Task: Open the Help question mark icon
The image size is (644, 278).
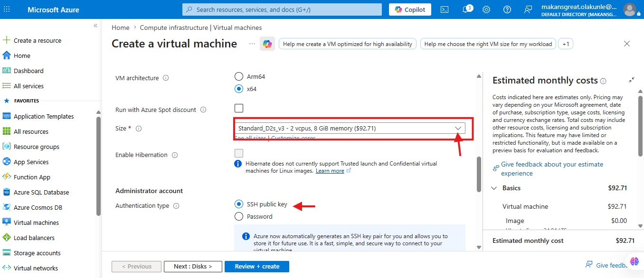Action: [x=507, y=9]
